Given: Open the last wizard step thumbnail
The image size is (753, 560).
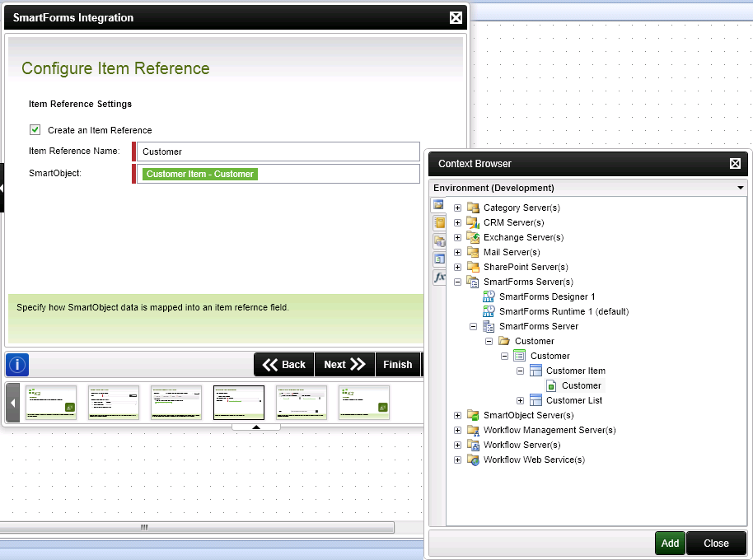Looking at the screenshot, I should coord(364,403).
